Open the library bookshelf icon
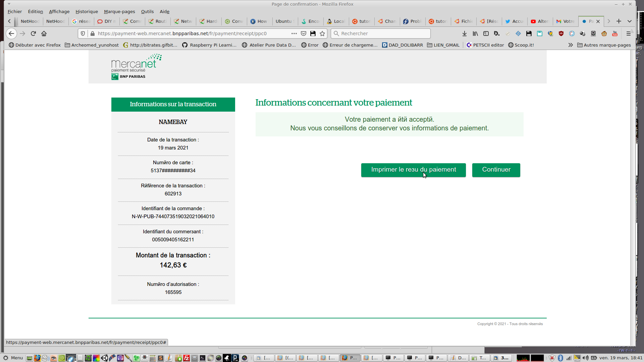 coord(475,34)
